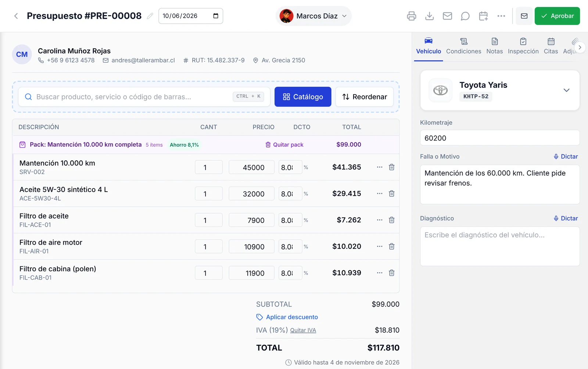The height and width of the screenshot is (369, 588).
Task: Click the Reordenar button
Action: click(365, 97)
